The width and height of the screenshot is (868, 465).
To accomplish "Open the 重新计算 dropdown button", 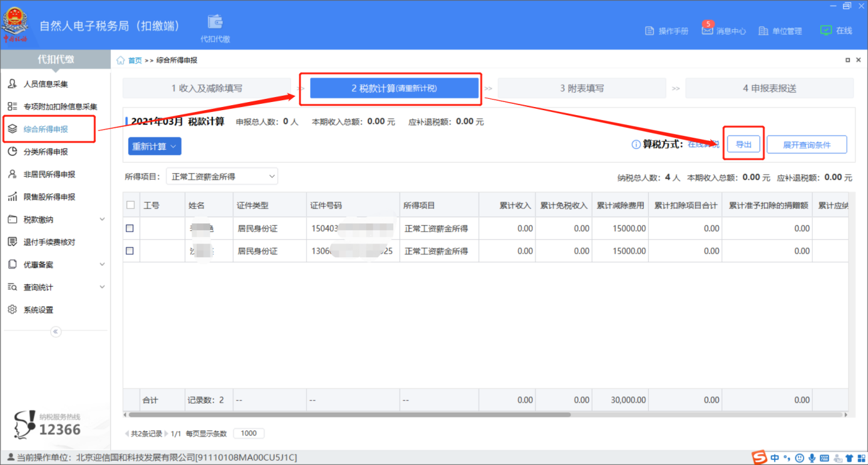I will point(155,146).
